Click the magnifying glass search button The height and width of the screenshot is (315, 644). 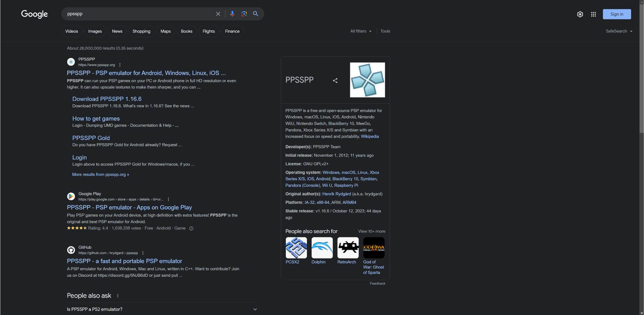coord(256,14)
